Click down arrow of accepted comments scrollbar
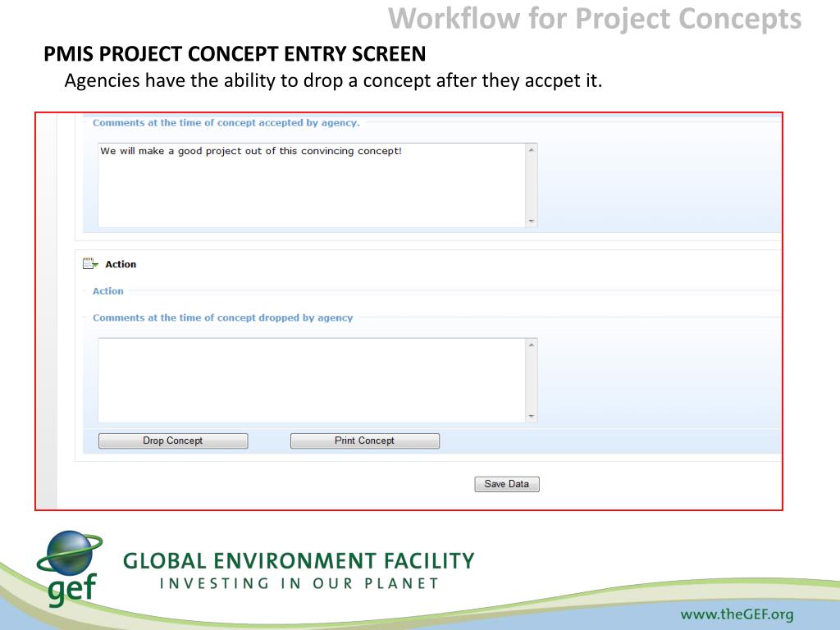Image resolution: width=840 pixels, height=630 pixels. click(532, 221)
